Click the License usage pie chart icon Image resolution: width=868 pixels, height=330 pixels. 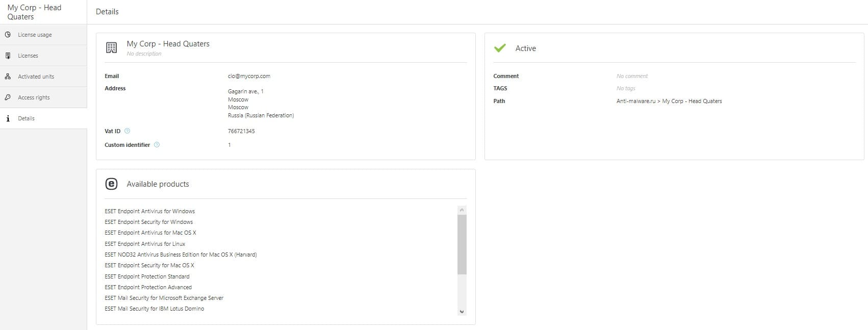point(8,35)
